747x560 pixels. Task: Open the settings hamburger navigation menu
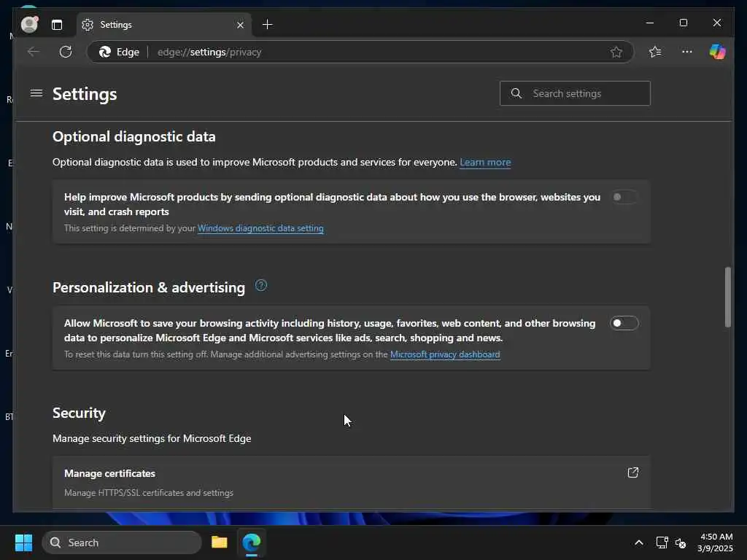click(x=36, y=93)
